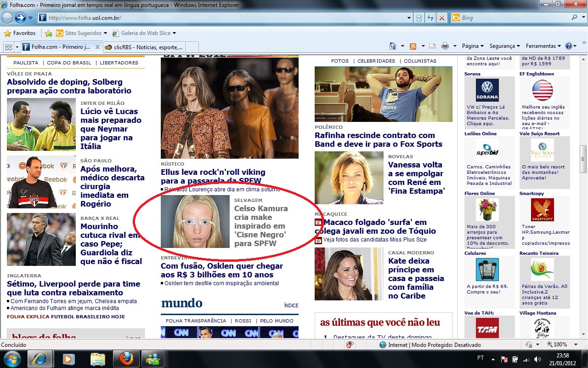This screenshot has height=368, width=588.
Task: Click the popup blocker status bar icon
Action: pos(350,345)
